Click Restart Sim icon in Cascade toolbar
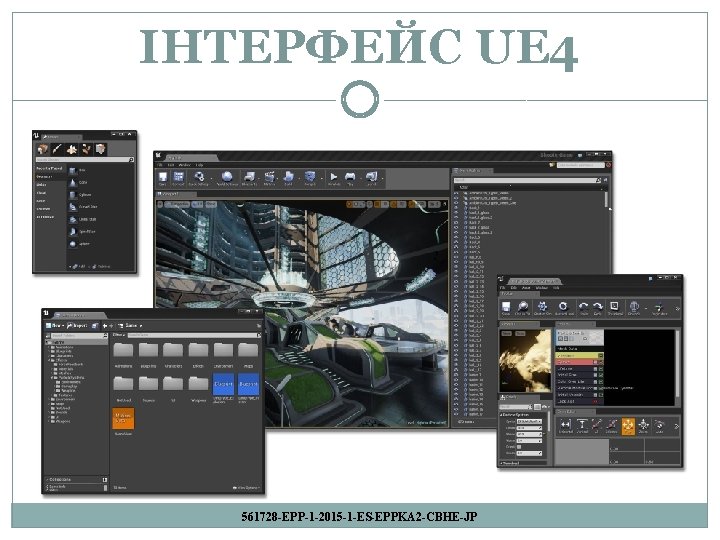Screen dimensions: 720x540 point(542,308)
